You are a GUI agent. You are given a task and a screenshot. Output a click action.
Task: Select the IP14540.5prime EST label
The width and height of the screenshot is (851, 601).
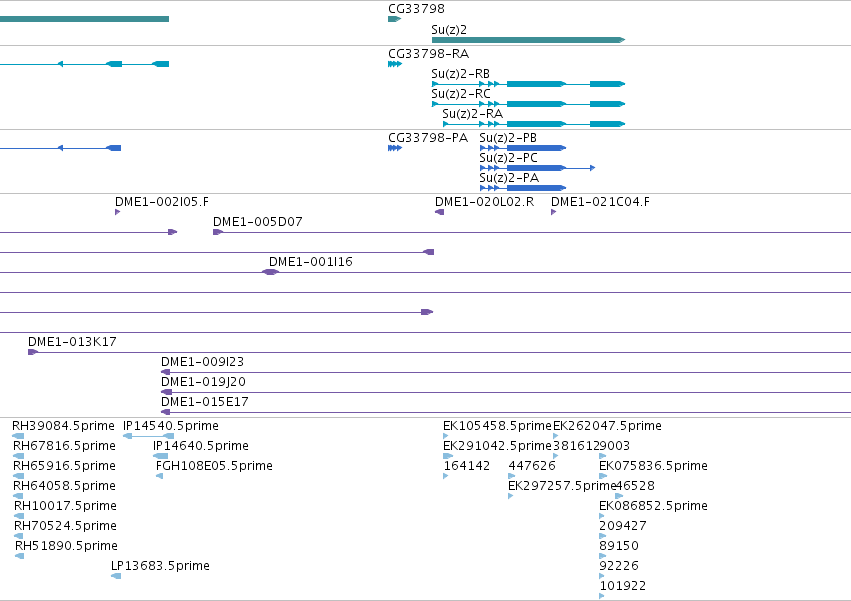coord(171,426)
